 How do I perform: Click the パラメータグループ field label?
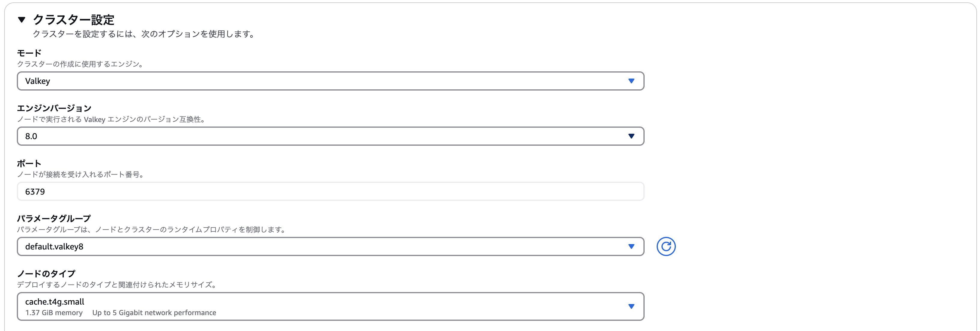pos(54,219)
